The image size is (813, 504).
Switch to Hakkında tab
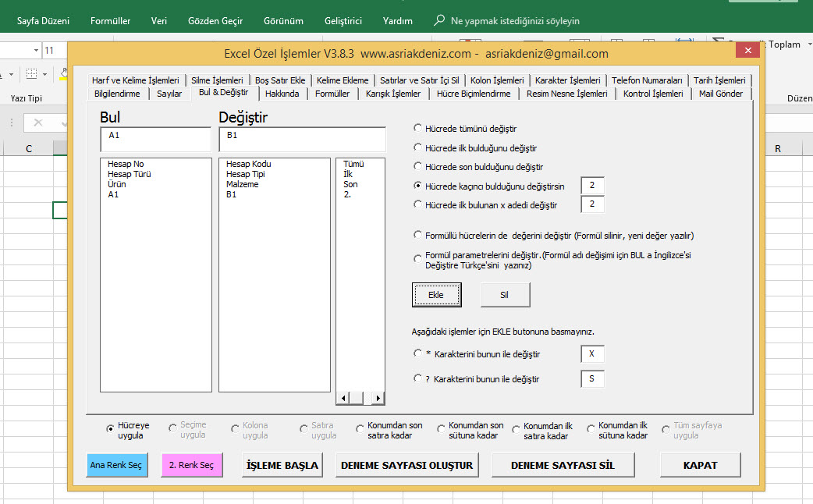pyautogui.click(x=282, y=94)
